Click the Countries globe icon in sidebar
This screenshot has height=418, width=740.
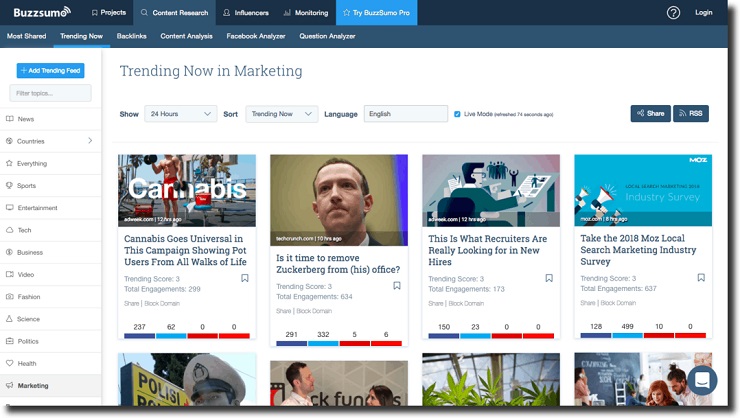click(9, 141)
